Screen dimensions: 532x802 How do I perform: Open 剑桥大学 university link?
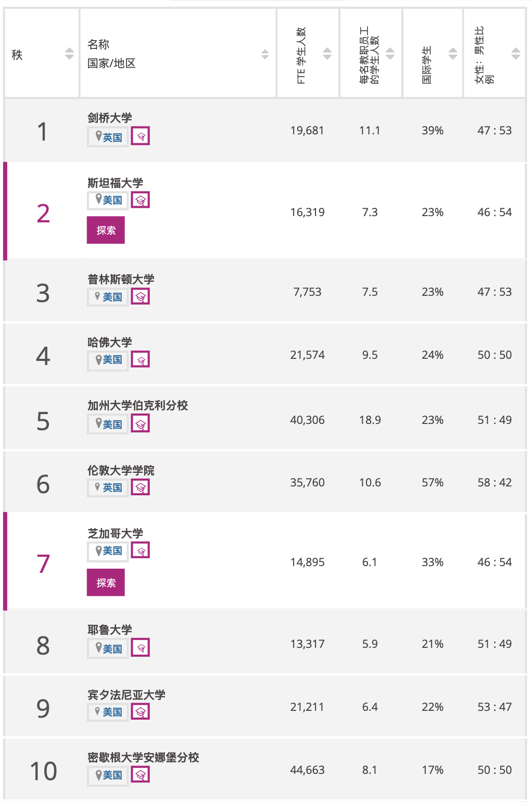coord(110,118)
